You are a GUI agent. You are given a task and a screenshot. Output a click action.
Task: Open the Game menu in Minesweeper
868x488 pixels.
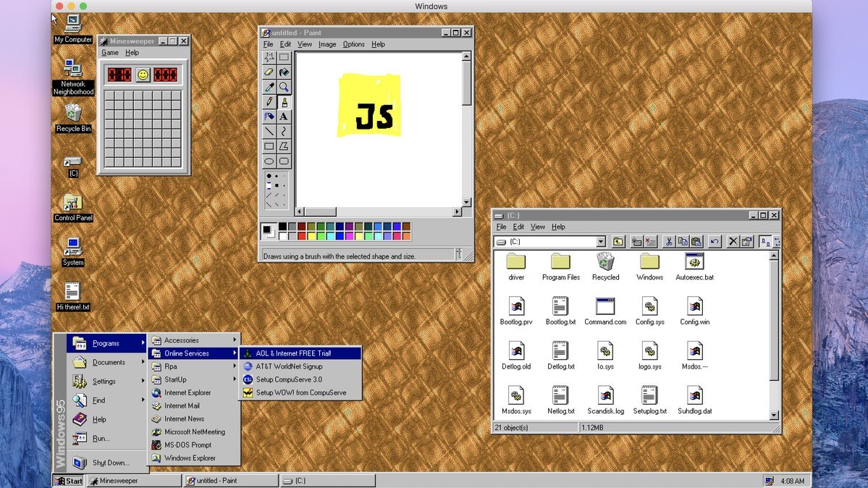click(x=109, y=53)
